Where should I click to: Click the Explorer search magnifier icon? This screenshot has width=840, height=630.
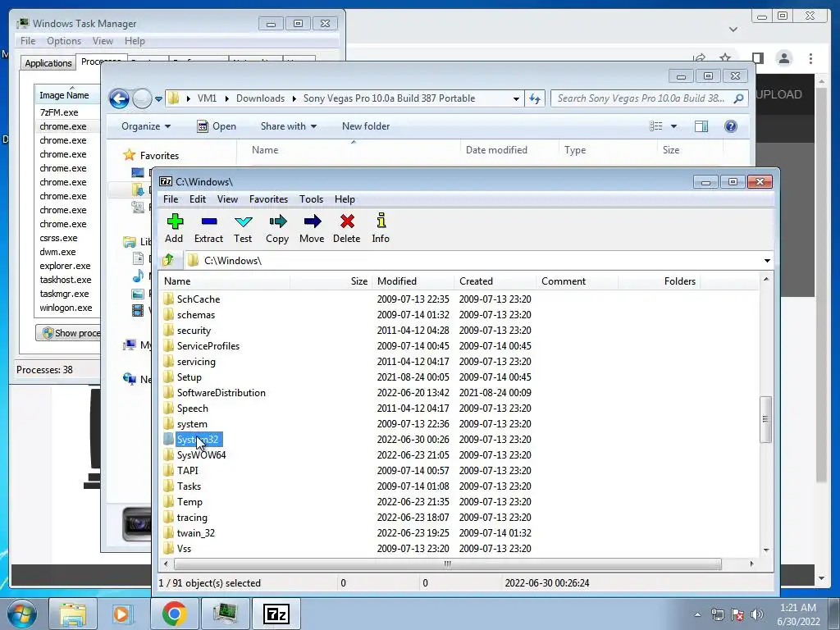[738, 98]
